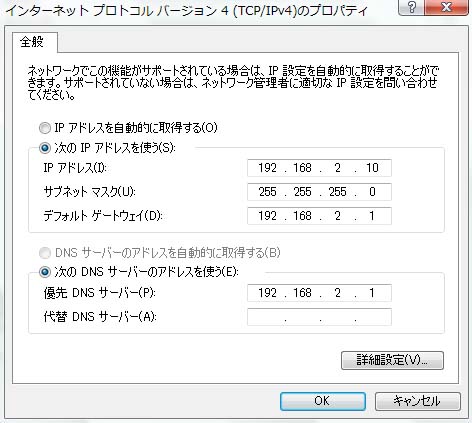Click second octet '168' of preferred DNS
Image resolution: width=472 pixels, height=423 pixels.
point(302,293)
